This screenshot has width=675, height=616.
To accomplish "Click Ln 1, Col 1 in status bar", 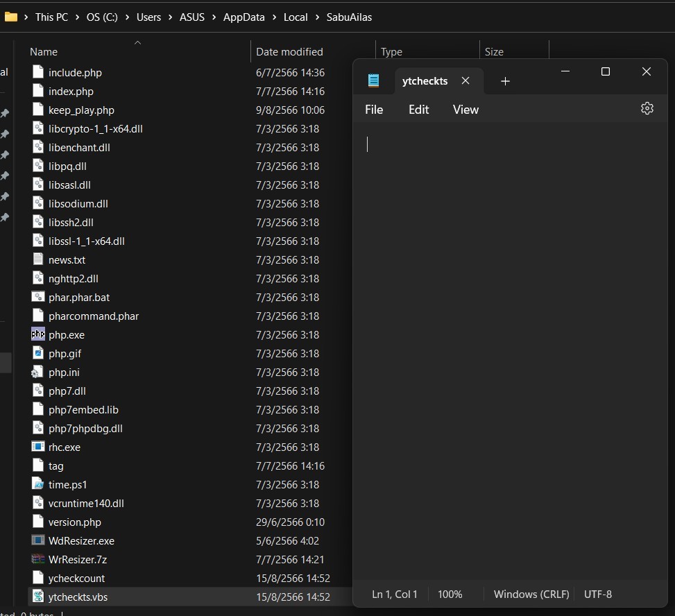I will (x=394, y=594).
